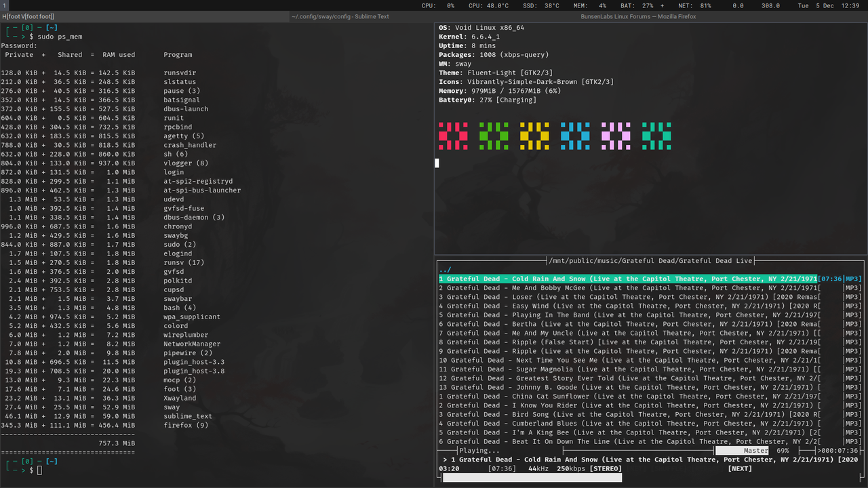The height and width of the screenshot is (488, 868).
Task: Click the NetworkManager row in ps_mem
Action: pos(111,344)
